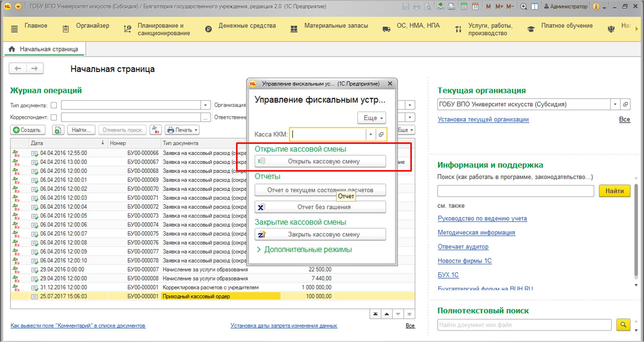
Task: Click Установка текущей организации link
Action: point(483,119)
